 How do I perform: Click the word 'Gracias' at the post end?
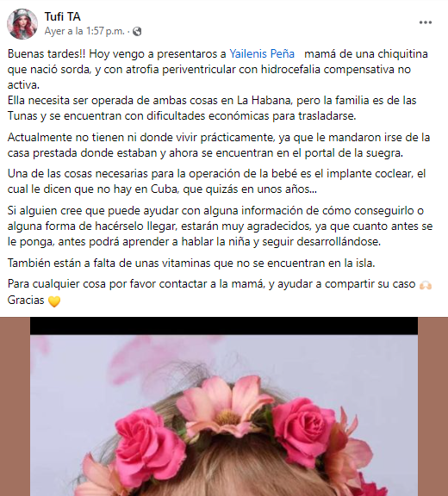(26, 300)
